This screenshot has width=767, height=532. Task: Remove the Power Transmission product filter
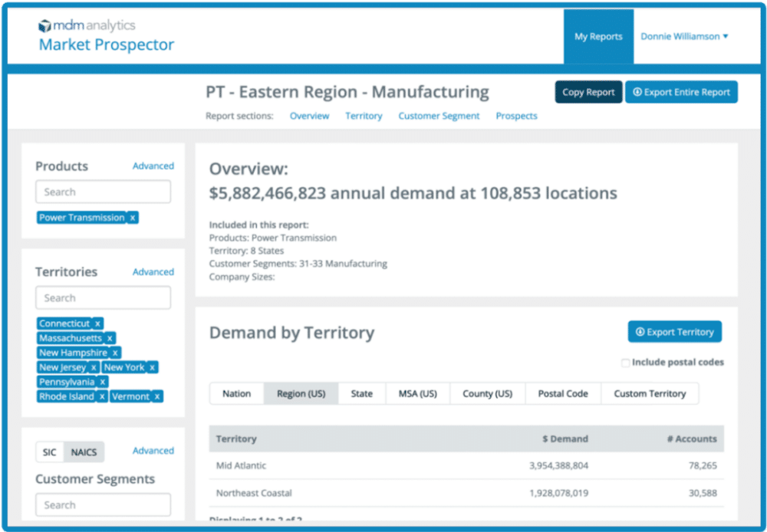coord(132,218)
